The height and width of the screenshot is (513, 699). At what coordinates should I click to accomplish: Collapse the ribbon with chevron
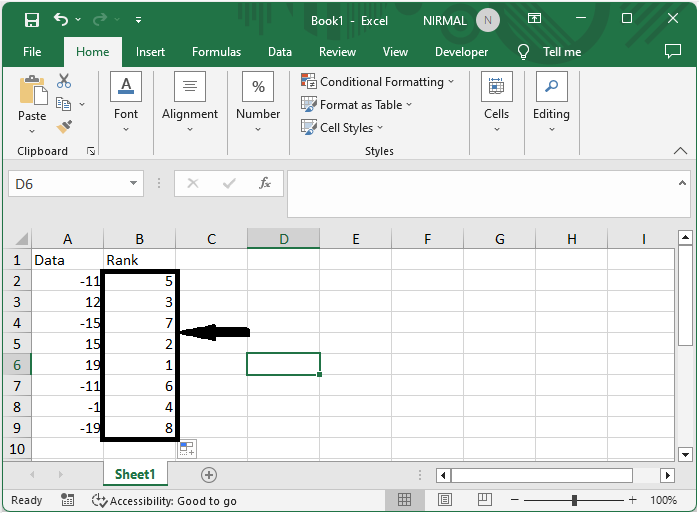point(680,151)
